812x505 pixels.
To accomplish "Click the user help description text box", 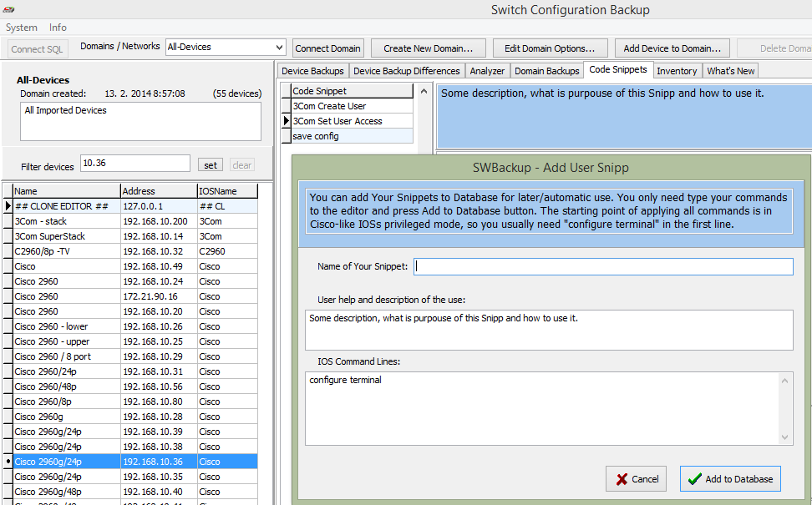I will pyautogui.click(x=549, y=330).
